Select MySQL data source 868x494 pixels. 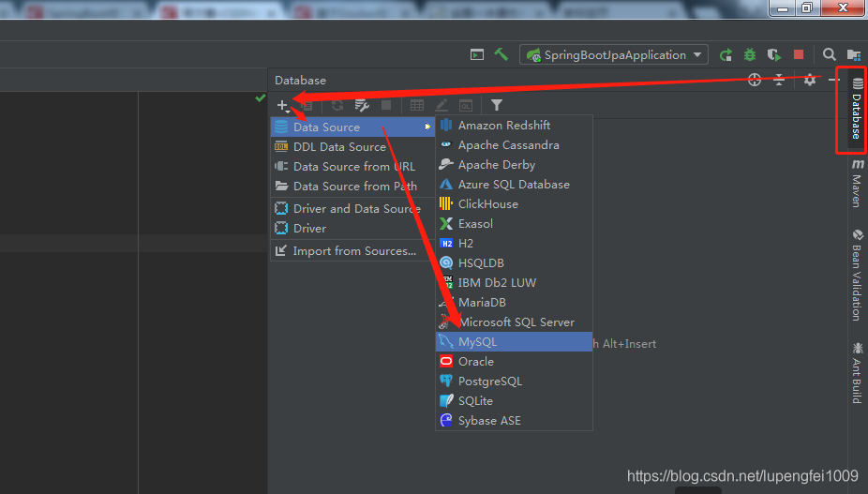(x=515, y=342)
